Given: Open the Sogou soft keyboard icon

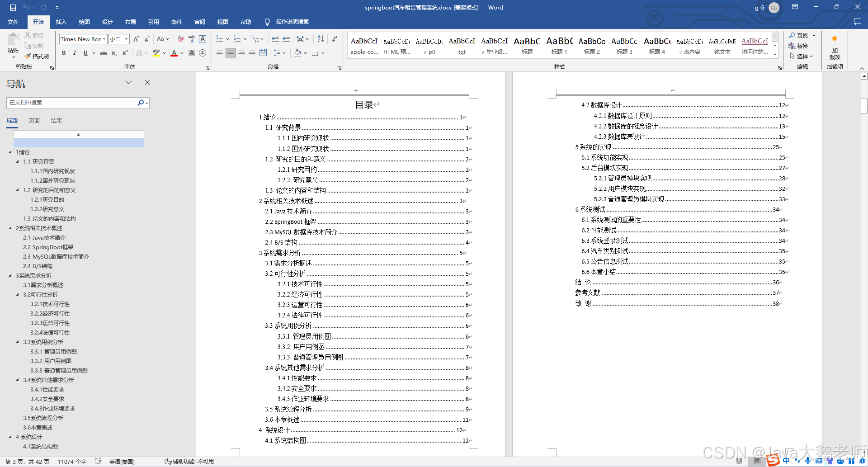Looking at the screenshot, I should 819,461.
